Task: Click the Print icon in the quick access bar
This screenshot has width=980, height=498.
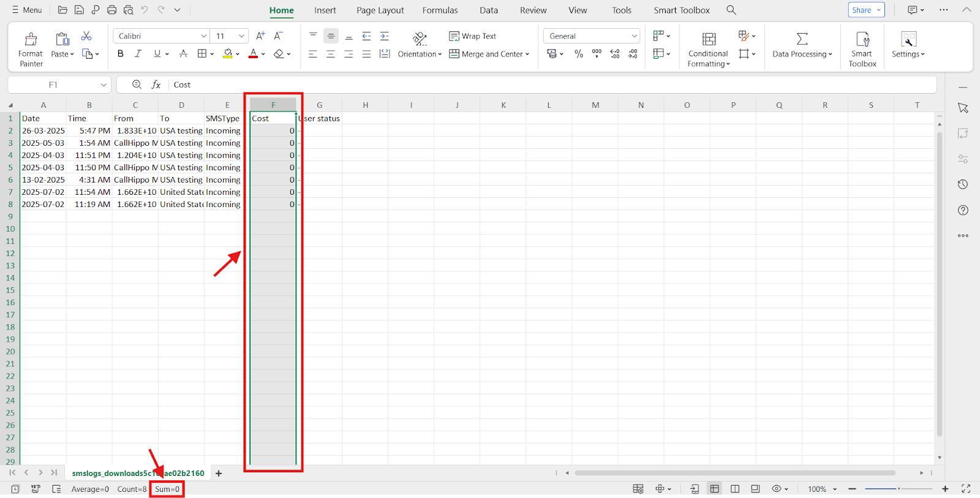Action: pyautogui.click(x=111, y=10)
